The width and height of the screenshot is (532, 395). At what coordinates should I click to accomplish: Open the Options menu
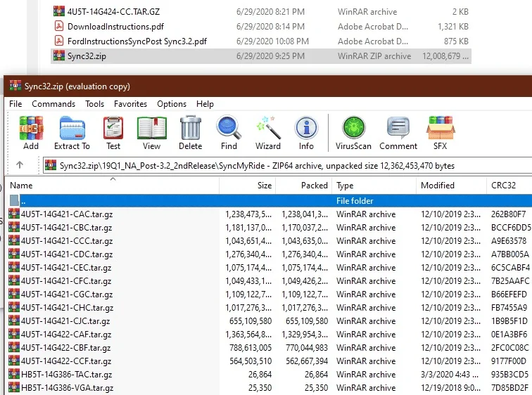click(x=172, y=103)
